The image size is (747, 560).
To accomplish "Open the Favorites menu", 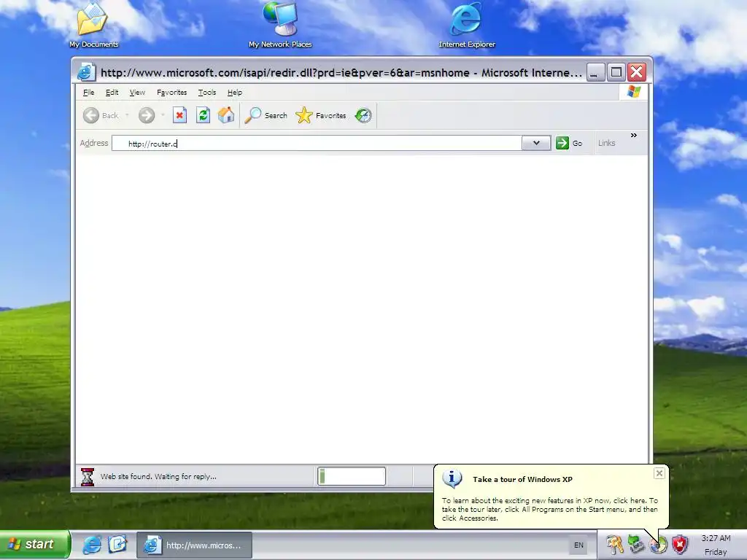I will pyautogui.click(x=172, y=93).
